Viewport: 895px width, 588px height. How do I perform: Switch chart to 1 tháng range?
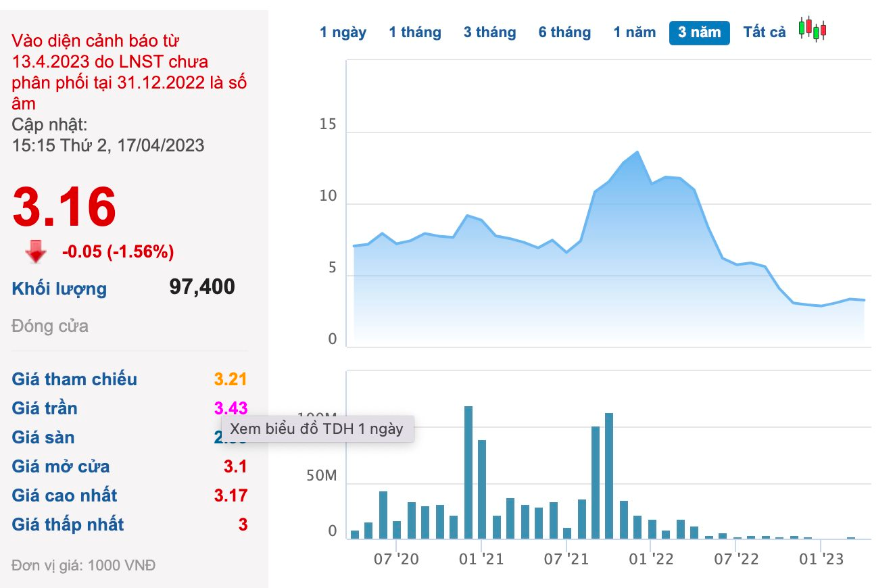click(x=414, y=32)
